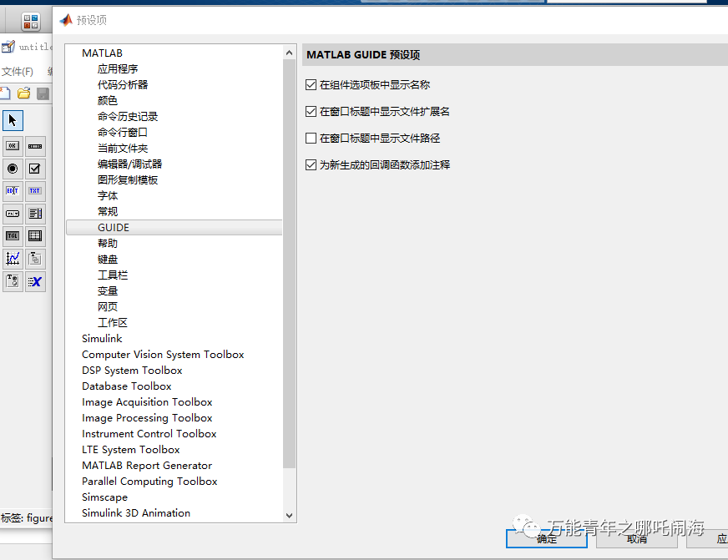Select 图形复制模板 in preferences tree
The image size is (728, 560).
[x=128, y=180]
